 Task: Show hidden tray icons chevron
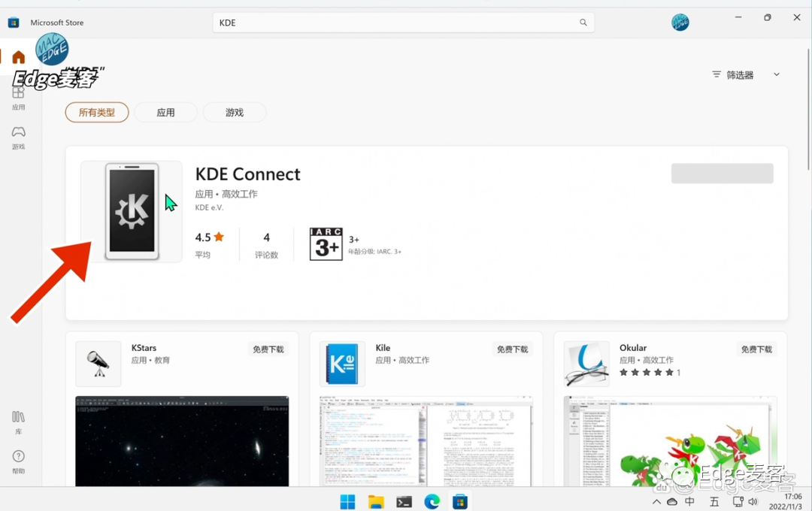(656, 502)
